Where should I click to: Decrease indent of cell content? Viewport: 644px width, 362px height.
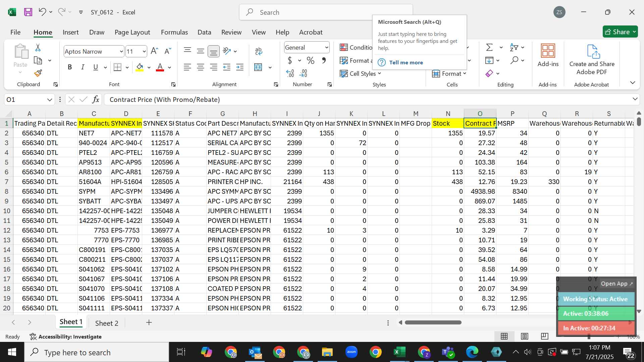[227, 67]
